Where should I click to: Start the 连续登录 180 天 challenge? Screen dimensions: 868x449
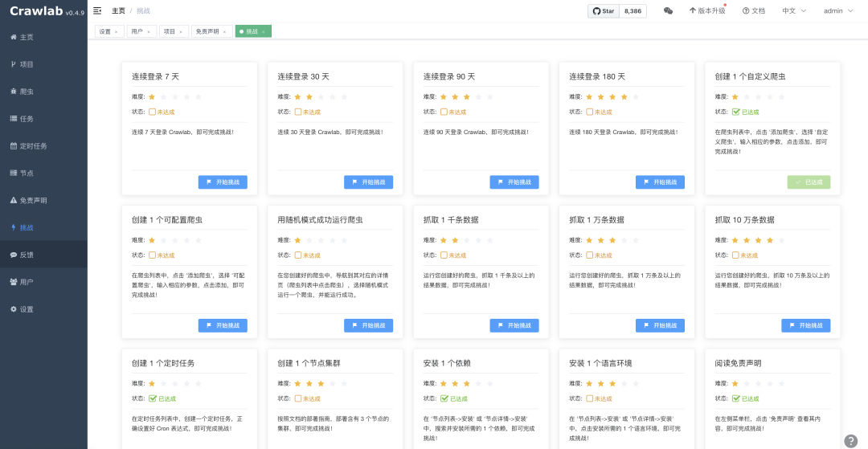click(x=661, y=182)
